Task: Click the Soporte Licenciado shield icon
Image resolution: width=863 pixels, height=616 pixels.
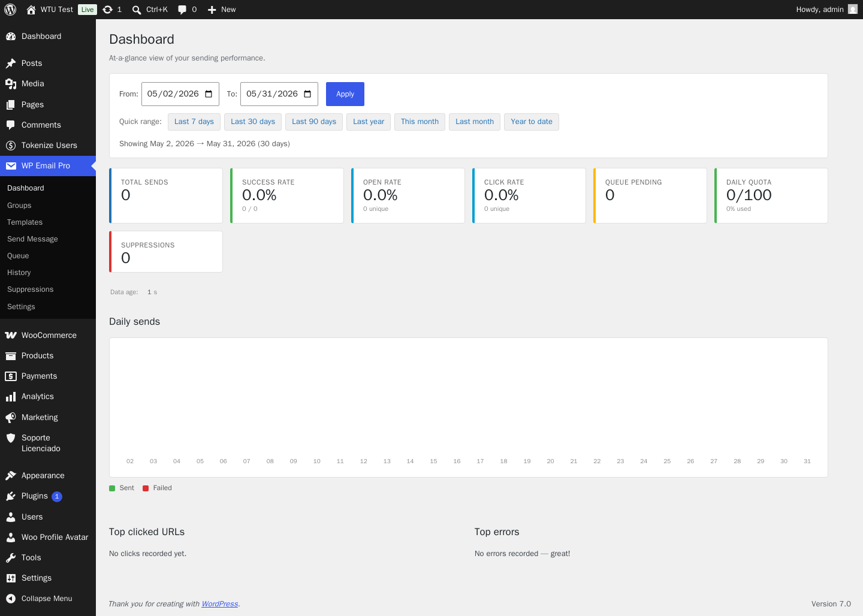Action: [x=11, y=438]
